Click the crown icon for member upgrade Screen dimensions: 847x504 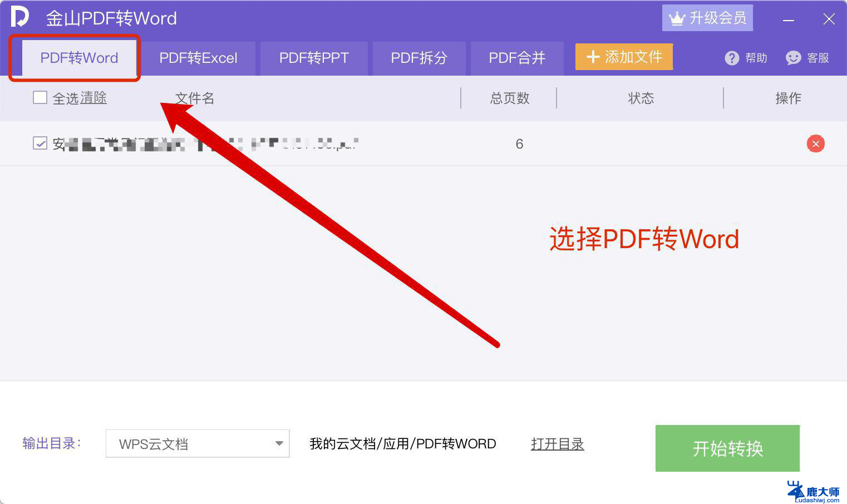(677, 18)
